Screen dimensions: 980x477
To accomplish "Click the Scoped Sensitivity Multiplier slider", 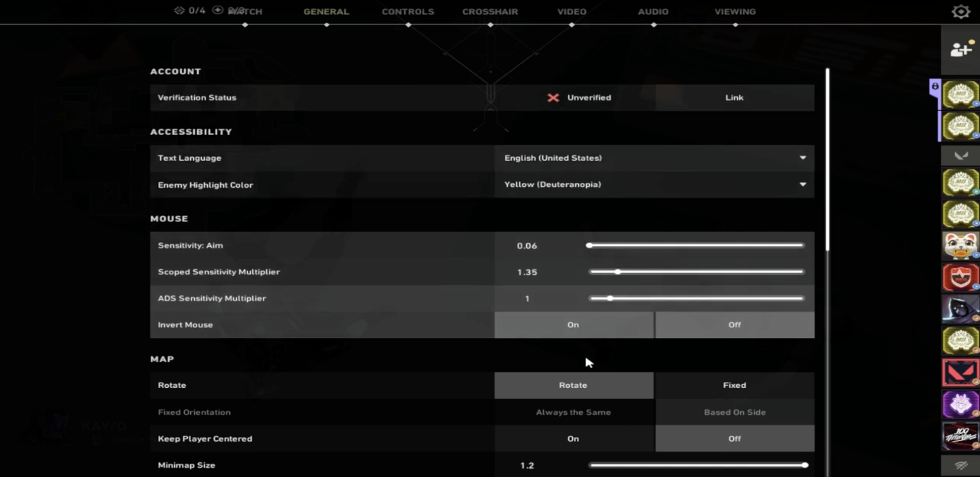I will (x=696, y=272).
